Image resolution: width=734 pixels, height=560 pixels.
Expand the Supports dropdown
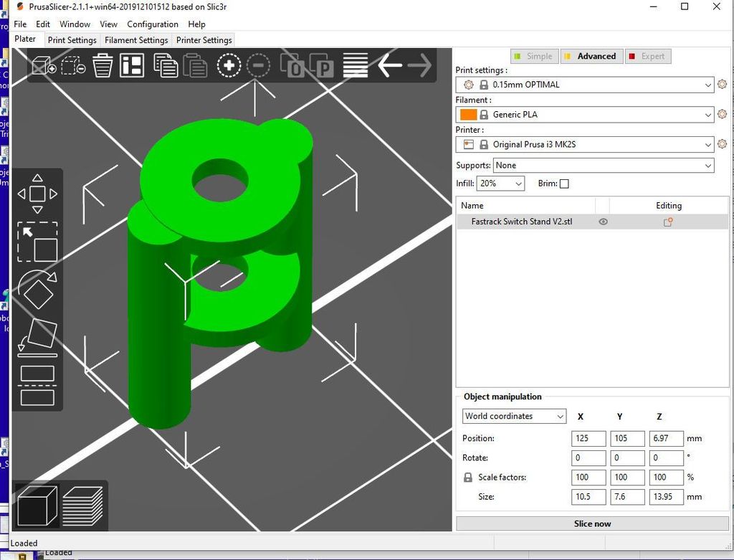pyautogui.click(x=604, y=166)
